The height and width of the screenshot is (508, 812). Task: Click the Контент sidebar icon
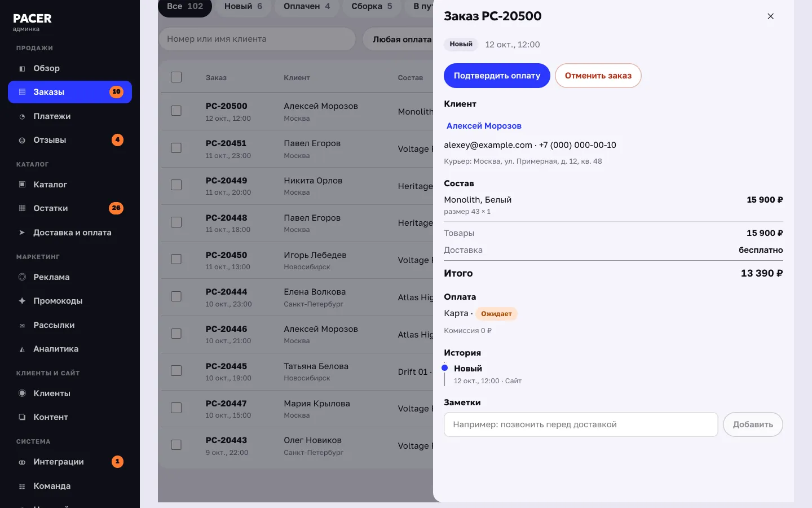pos(22,417)
